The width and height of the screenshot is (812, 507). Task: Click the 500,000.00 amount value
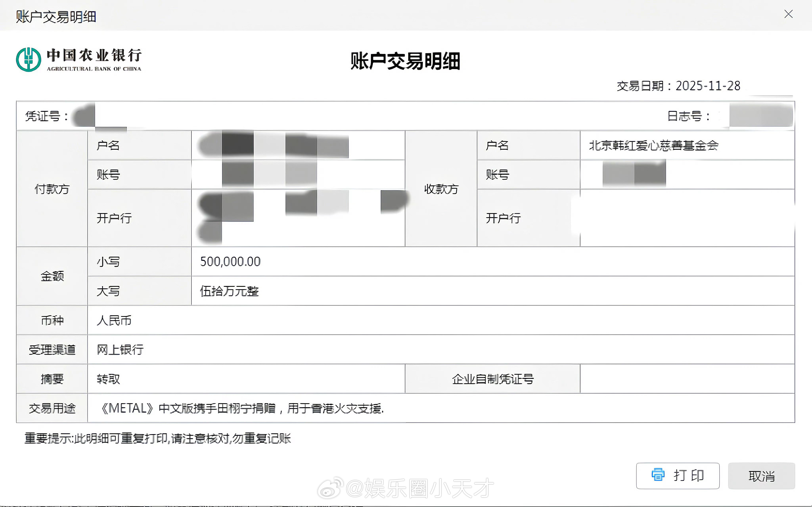230,262
